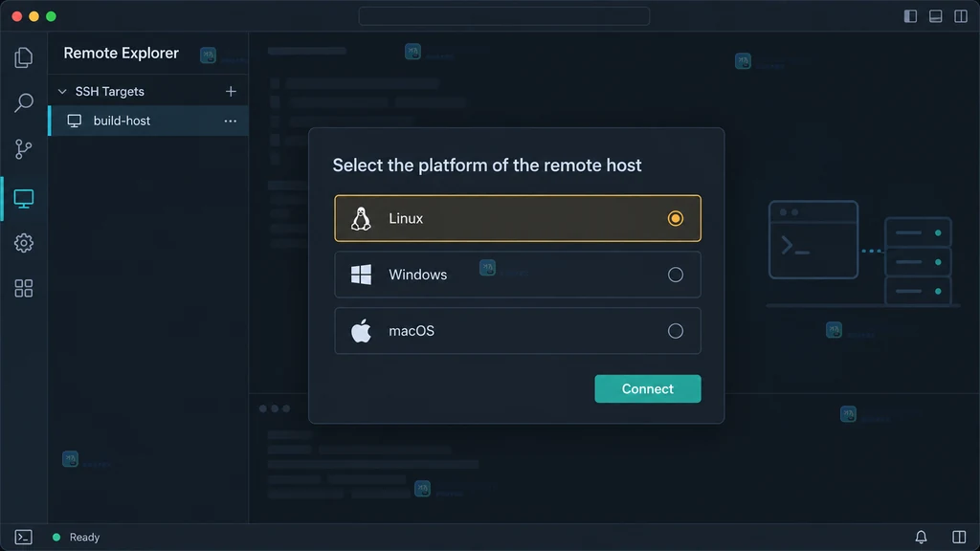Open the Search icon in activity bar

(24, 102)
